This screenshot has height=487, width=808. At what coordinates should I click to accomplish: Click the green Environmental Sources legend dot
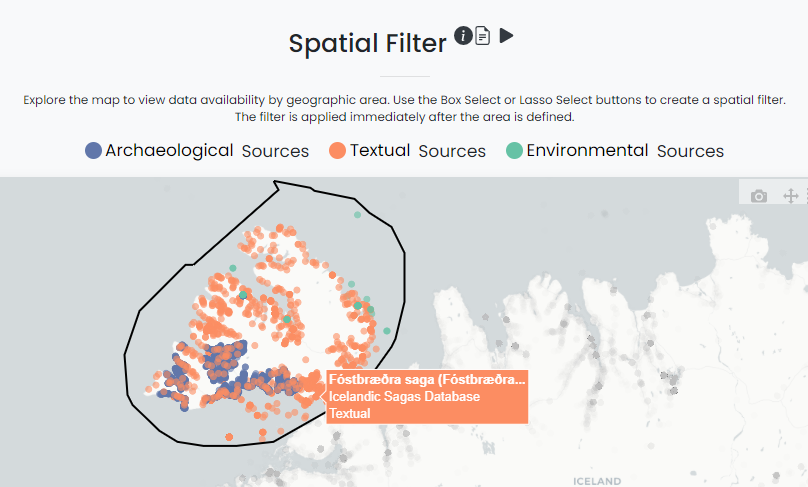pyautogui.click(x=514, y=151)
